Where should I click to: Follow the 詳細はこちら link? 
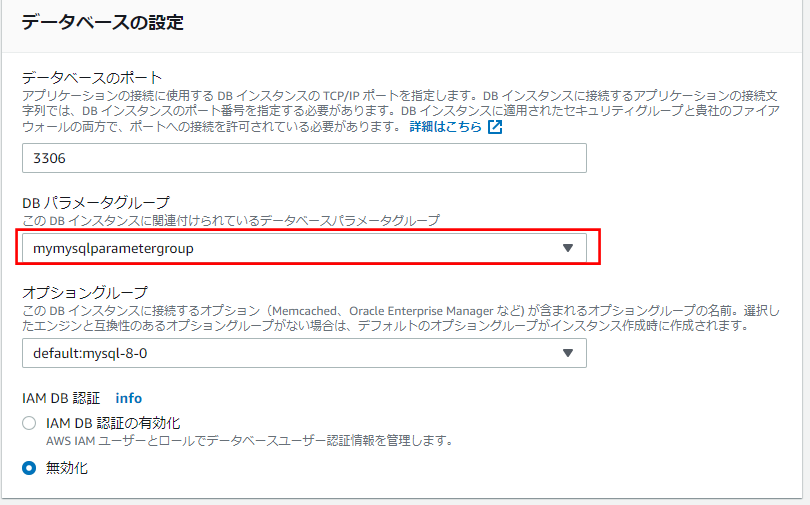pos(445,127)
